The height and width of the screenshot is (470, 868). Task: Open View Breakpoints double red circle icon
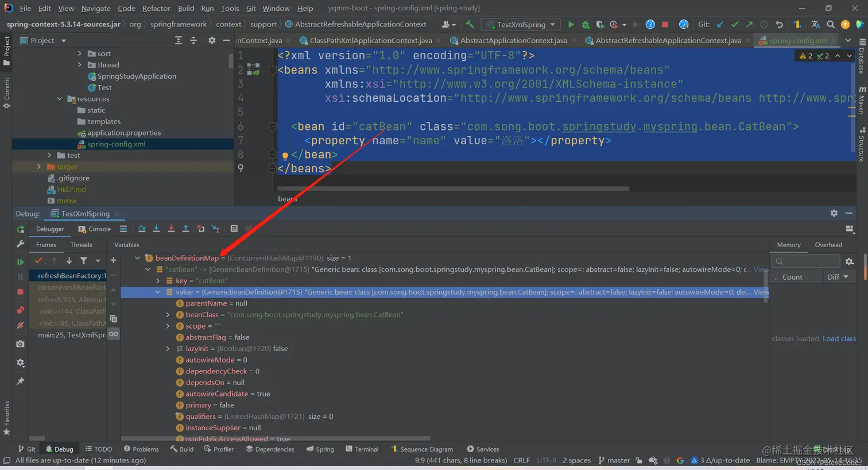(21, 310)
